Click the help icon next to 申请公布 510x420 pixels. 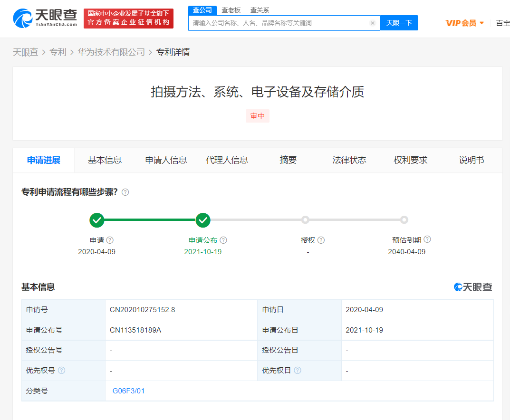[x=223, y=240]
